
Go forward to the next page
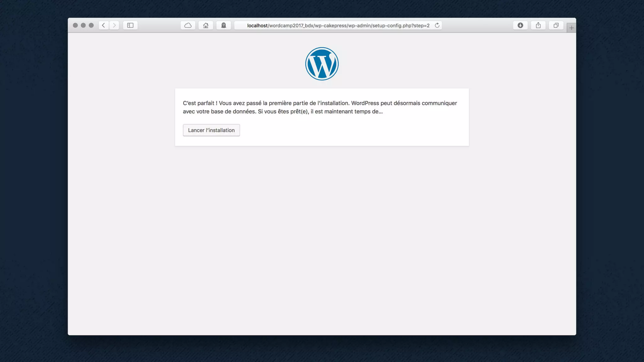pyautogui.click(x=114, y=25)
